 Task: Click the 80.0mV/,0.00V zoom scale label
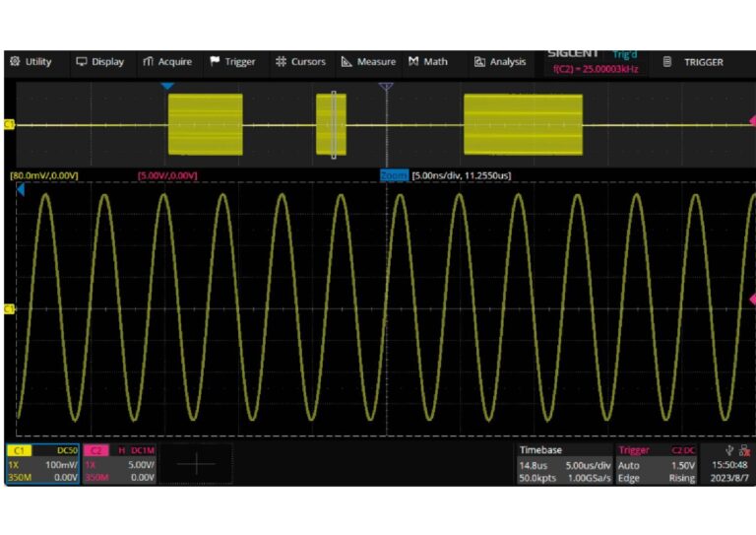pyautogui.click(x=44, y=175)
